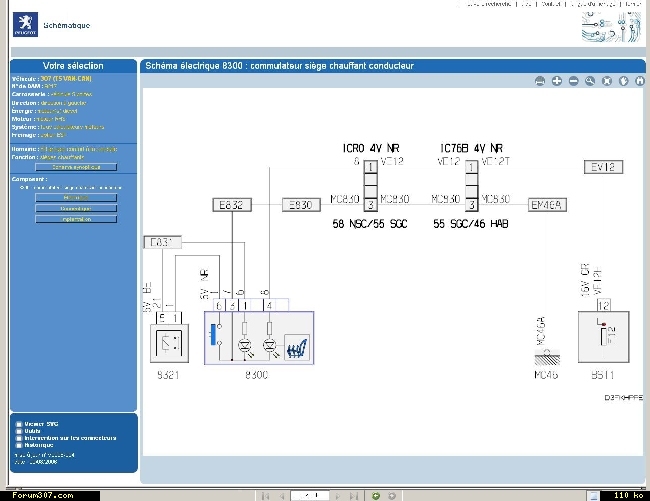Zoom in with the plus icon

[x=557, y=81]
